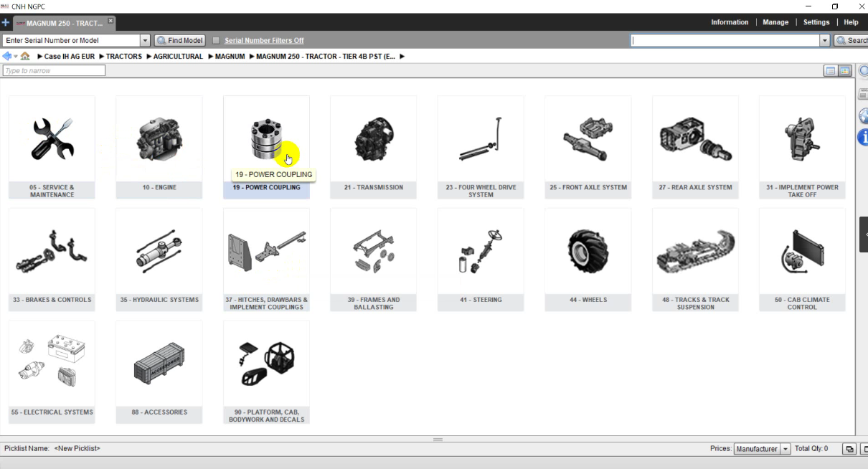This screenshot has width=868, height=469.
Task: Open 90 - Platform, Cab, Bodywork and Decals
Action: tap(266, 372)
